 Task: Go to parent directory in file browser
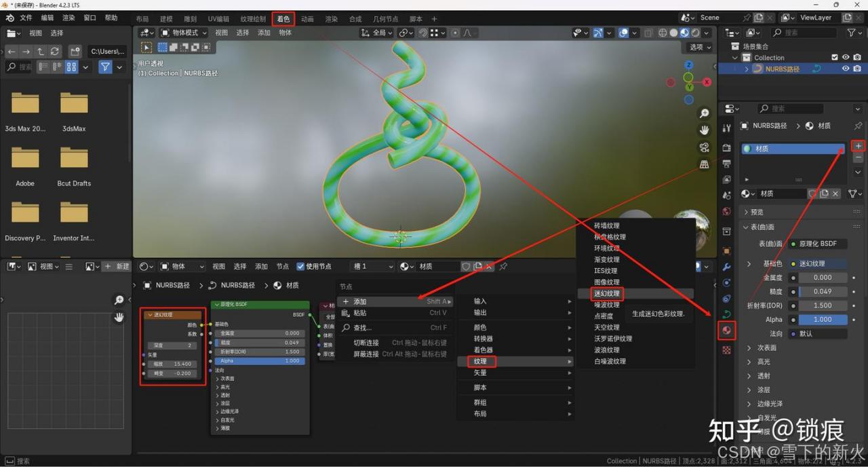point(41,51)
